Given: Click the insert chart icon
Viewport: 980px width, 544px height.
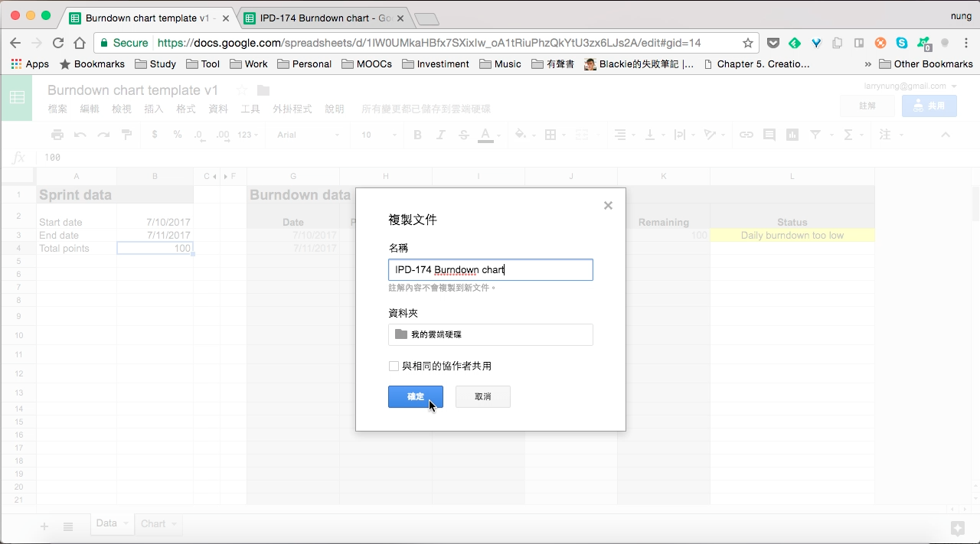Looking at the screenshot, I should coord(792,135).
